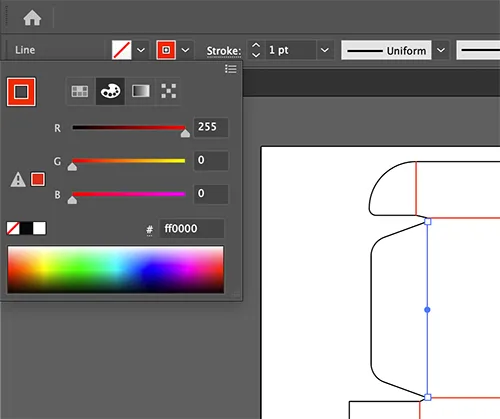
Task: Open the Stroke panel link
Action: pyautogui.click(x=224, y=51)
